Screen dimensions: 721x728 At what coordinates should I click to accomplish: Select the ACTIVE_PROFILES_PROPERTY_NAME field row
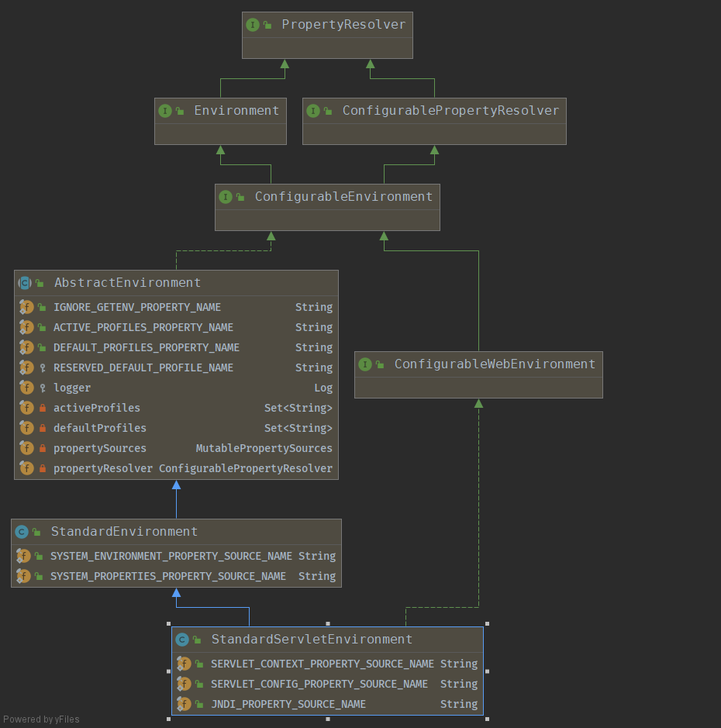[143, 327]
